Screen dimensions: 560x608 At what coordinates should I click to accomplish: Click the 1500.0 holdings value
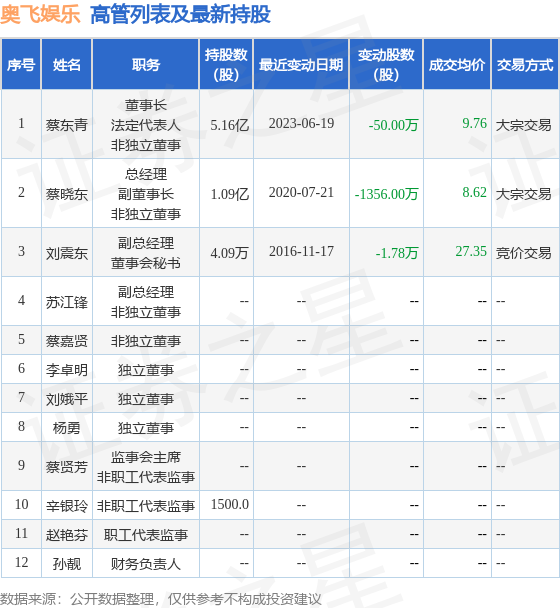click(x=230, y=504)
